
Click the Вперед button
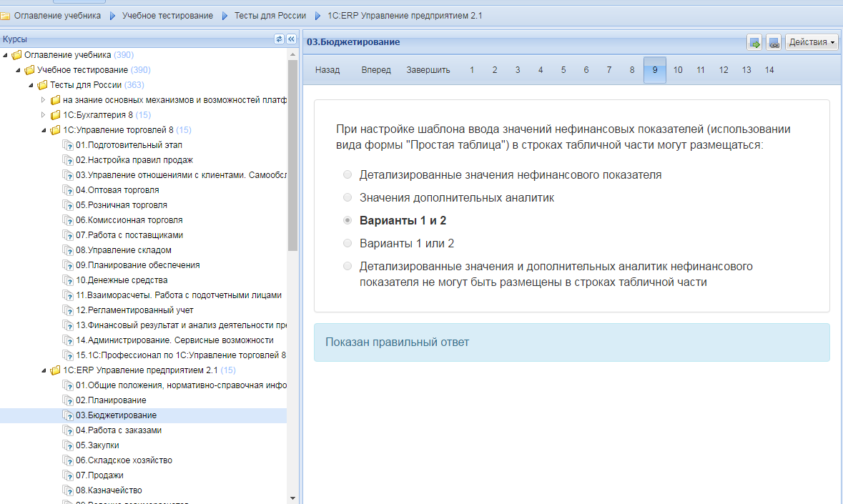click(x=376, y=70)
